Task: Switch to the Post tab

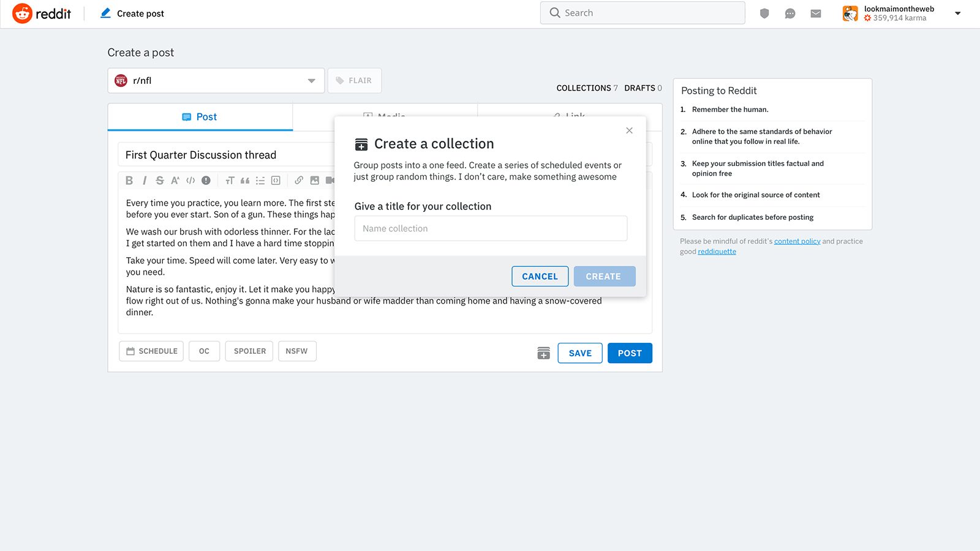Action: coord(200,117)
